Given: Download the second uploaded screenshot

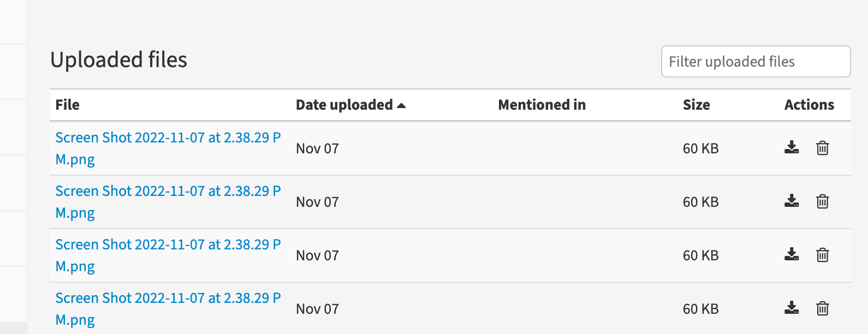Looking at the screenshot, I should 792,201.
